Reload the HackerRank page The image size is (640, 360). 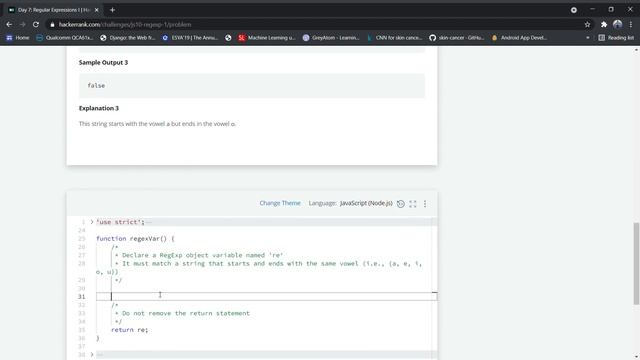[36, 24]
